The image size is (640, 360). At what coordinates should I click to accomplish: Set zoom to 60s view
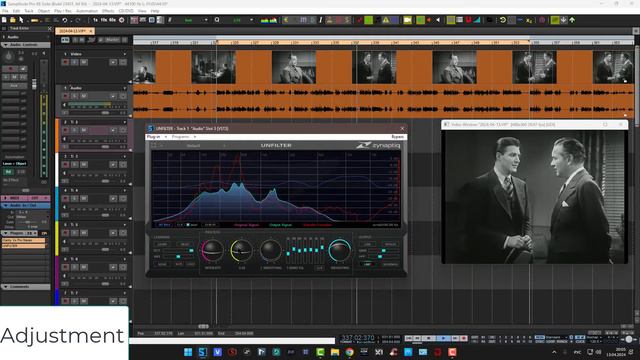coord(112,20)
